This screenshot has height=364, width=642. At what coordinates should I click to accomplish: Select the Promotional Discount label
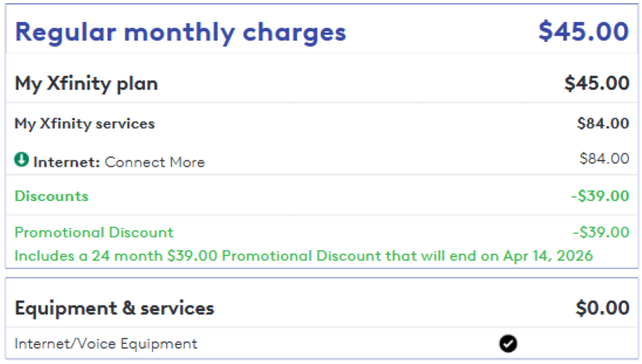94,232
